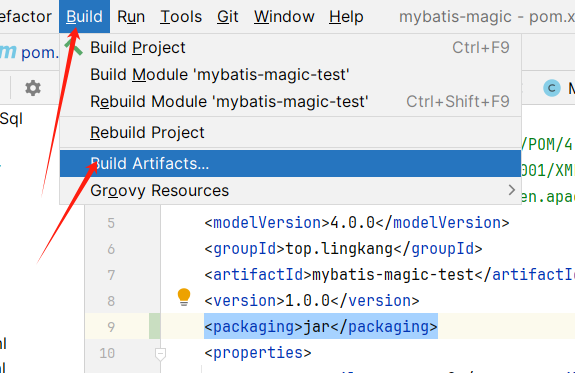The height and width of the screenshot is (373, 575).
Task: Click the version 1.0.0 code line
Action: (x=312, y=301)
